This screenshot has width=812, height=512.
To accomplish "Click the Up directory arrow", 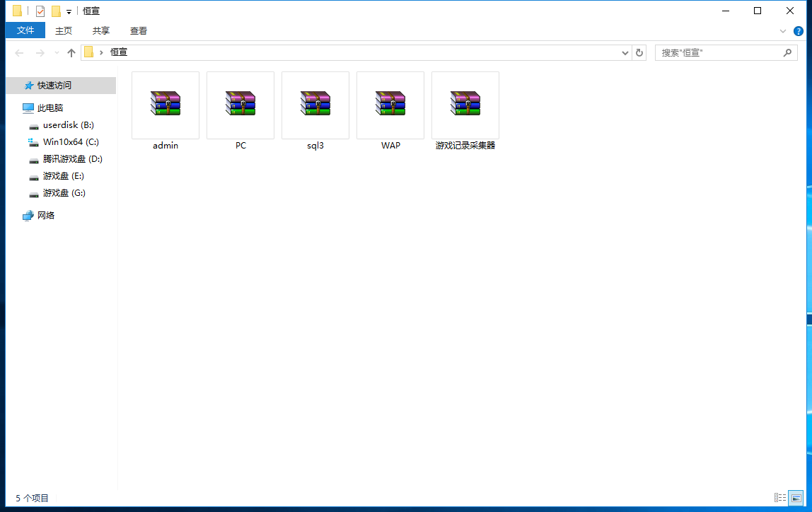I will (71, 53).
